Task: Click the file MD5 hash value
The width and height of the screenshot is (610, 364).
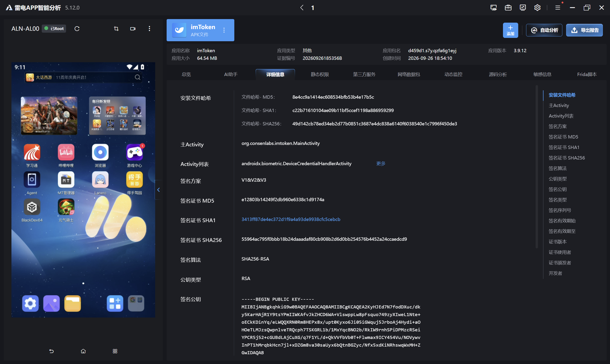Action: coord(333,97)
